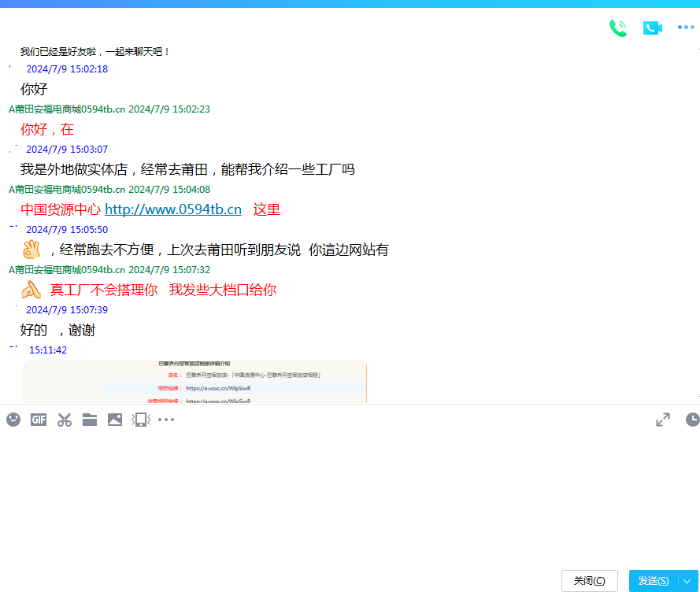Image resolution: width=700 pixels, height=592 pixels.
Task: Open the GIF selector
Action: pos(39,420)
